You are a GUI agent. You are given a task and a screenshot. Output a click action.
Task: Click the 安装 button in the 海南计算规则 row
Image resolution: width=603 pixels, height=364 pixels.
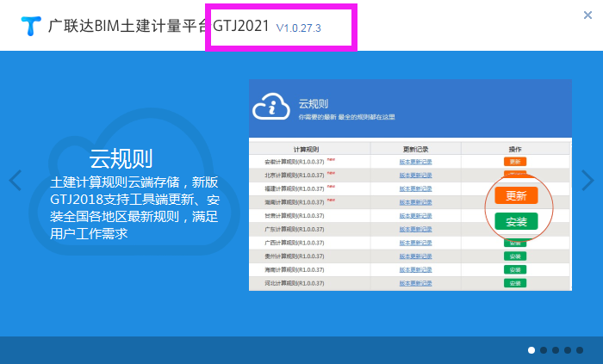[x=515, y=269]
